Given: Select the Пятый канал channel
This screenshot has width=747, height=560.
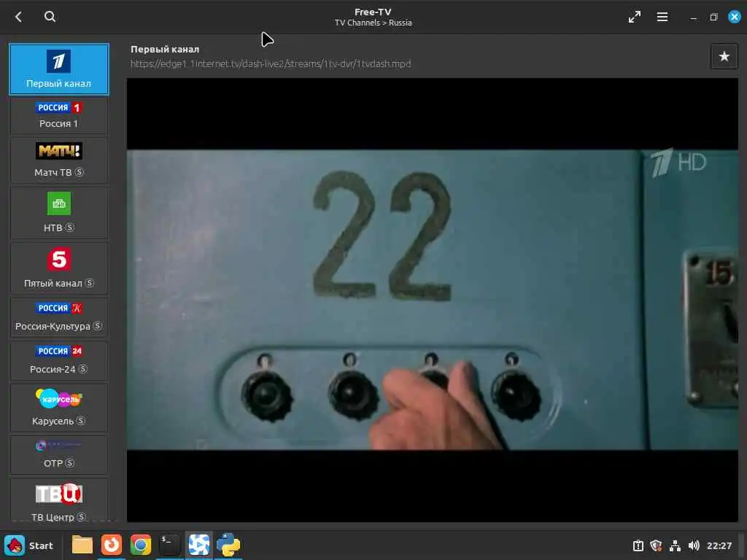Looking at the screenshot, I should click(58, 268).
